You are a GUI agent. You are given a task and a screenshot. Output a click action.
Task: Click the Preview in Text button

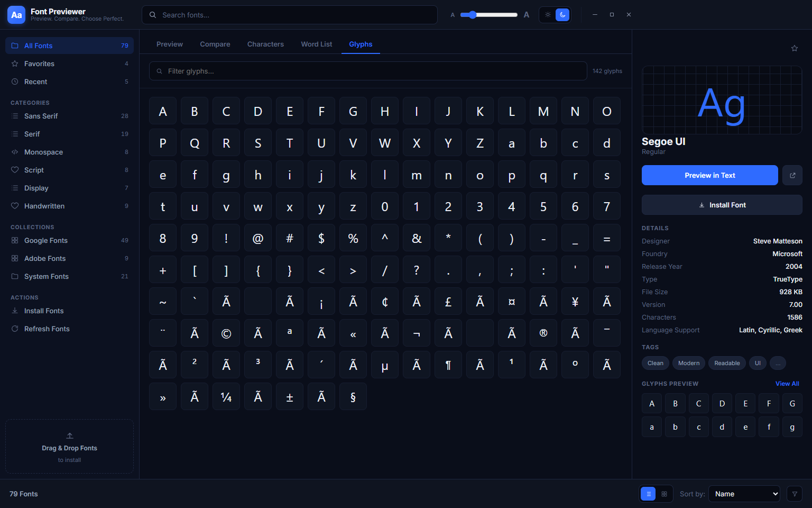(710, 175)
